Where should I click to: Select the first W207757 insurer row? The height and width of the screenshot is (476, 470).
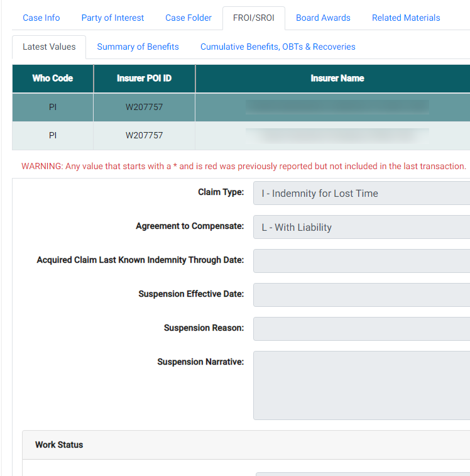point(144,107)
